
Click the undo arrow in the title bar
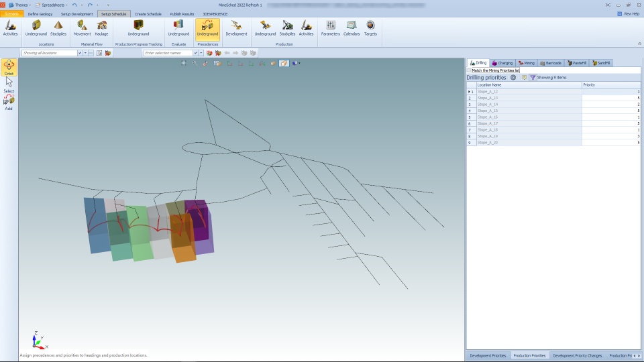(x=74, y=5)
